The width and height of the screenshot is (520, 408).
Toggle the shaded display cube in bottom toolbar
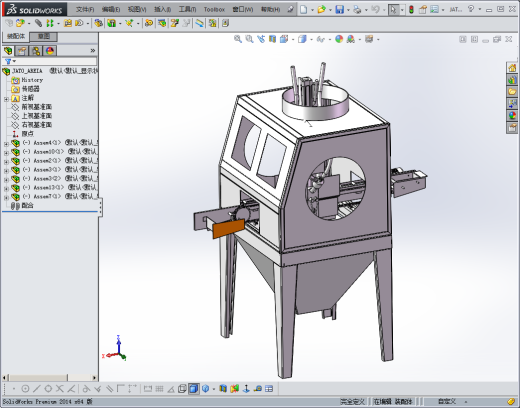(x=193, y=389)
